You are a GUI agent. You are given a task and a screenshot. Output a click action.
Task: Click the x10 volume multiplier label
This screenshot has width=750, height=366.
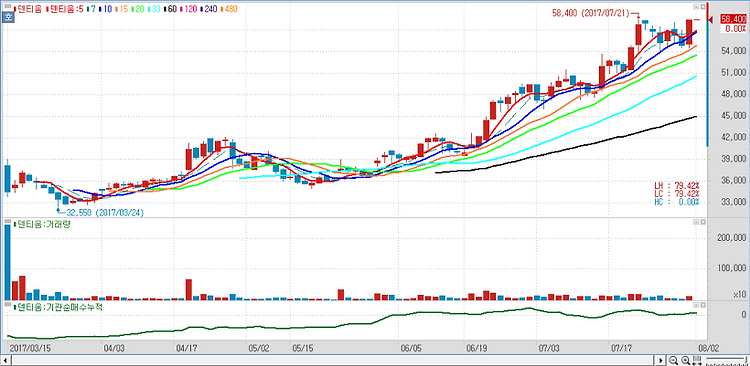[x=739, y=295]
